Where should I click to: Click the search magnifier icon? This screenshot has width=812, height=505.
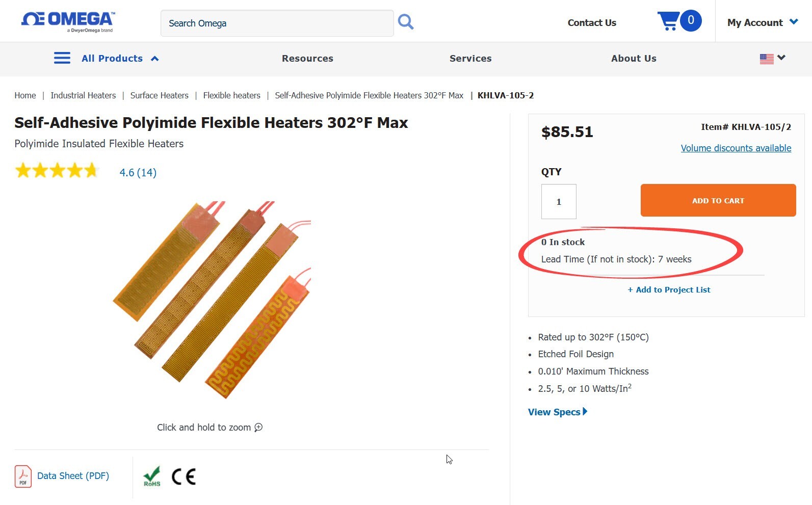click(x=406, y=22)
